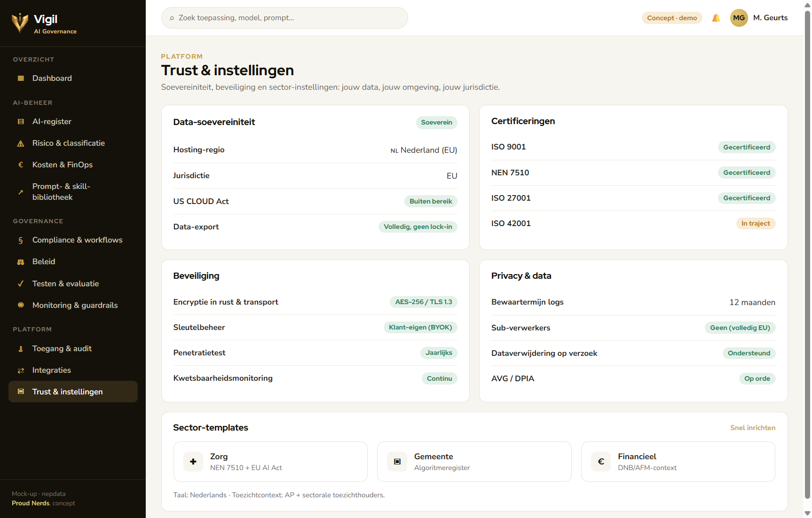Click the Op orde badge
This screenshot has height=518, width=812.
(757, 378)
